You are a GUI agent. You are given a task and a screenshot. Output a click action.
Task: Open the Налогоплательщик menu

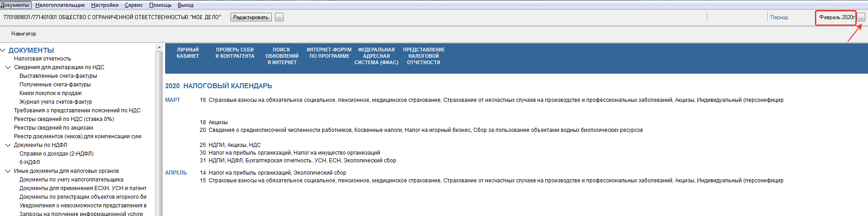point(60,5)
